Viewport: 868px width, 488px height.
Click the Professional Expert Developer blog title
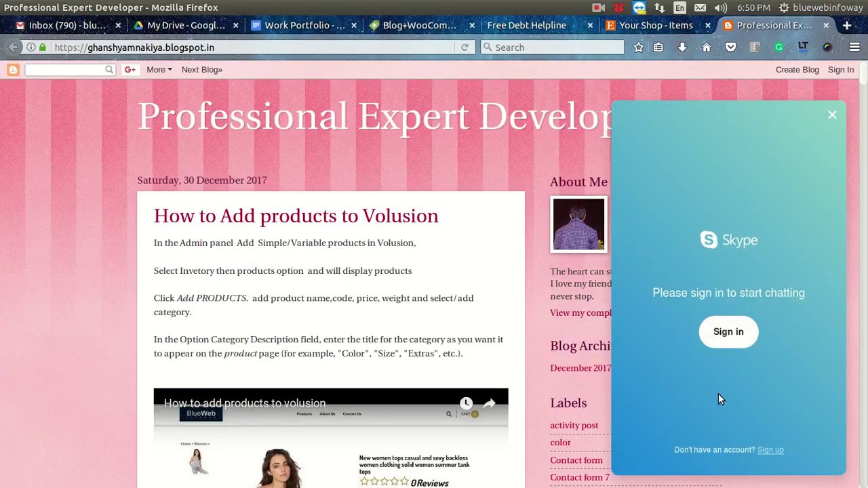[375, 117]
